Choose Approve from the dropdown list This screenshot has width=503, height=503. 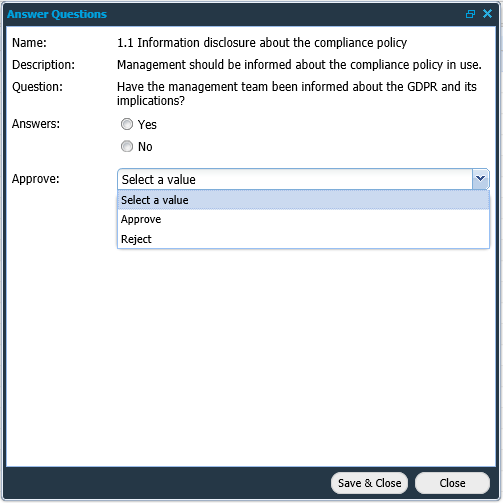point(303,219)
